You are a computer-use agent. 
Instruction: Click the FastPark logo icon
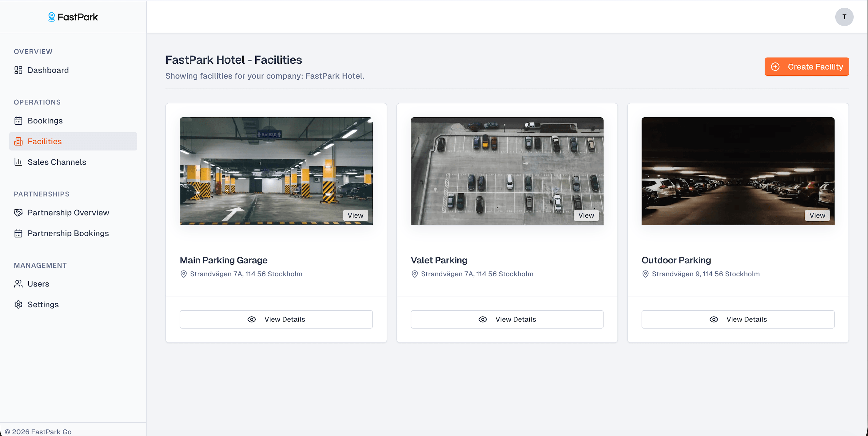click(51, 17)
